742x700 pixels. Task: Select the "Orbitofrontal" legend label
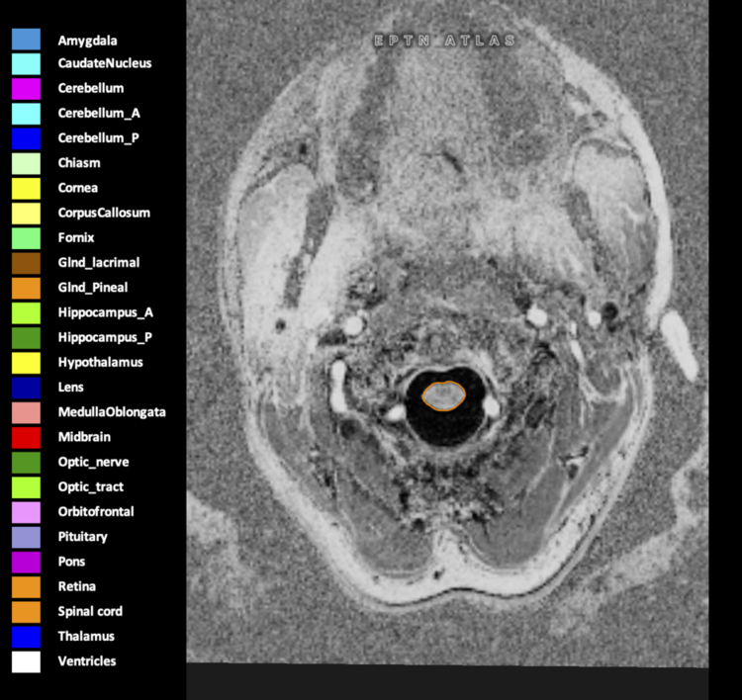(x=96, y=512)
